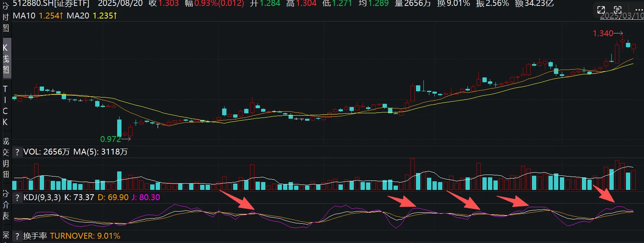Click the help icon beside VOL
644x243 pixels.
17,152
